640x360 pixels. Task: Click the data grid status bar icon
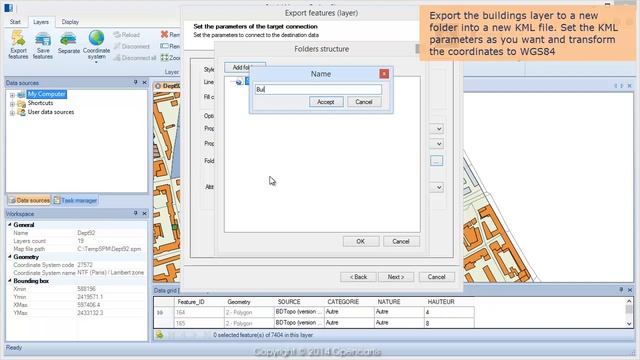pos(159,335)
